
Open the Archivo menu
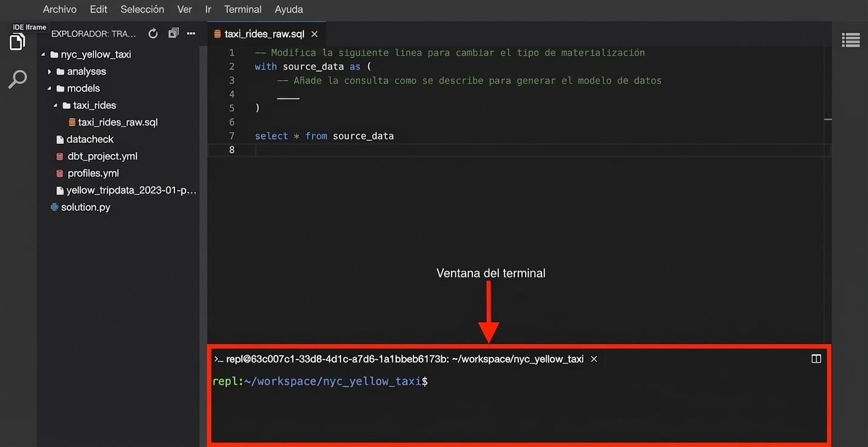point(59,9)
